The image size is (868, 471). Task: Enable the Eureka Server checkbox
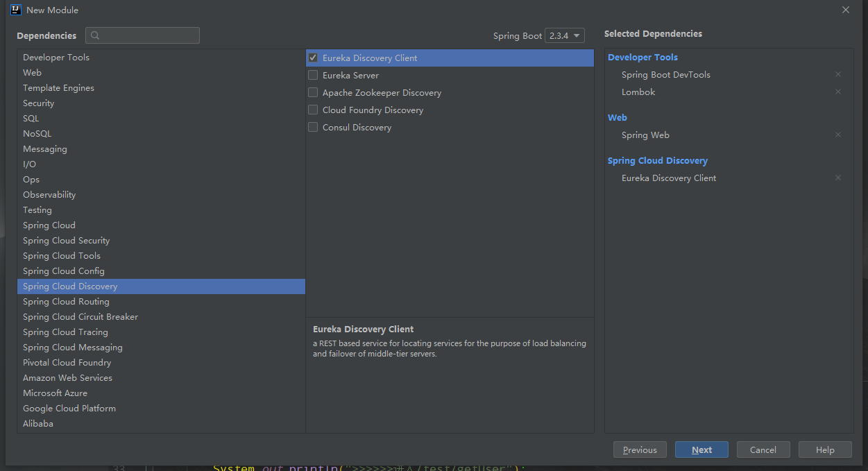click(x=313, y=75)
